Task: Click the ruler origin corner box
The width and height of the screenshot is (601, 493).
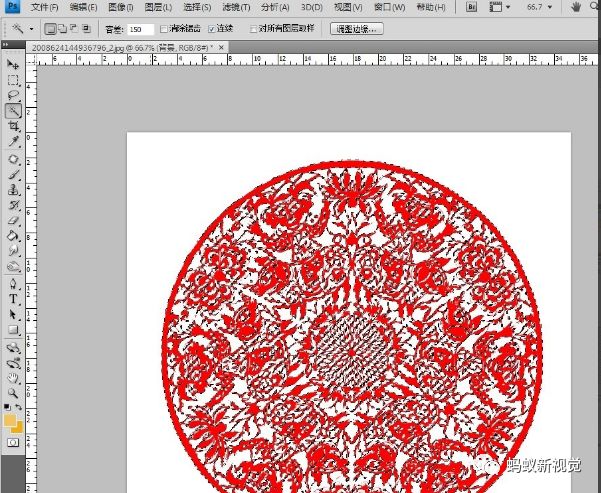Action: (x=31, y=59)
